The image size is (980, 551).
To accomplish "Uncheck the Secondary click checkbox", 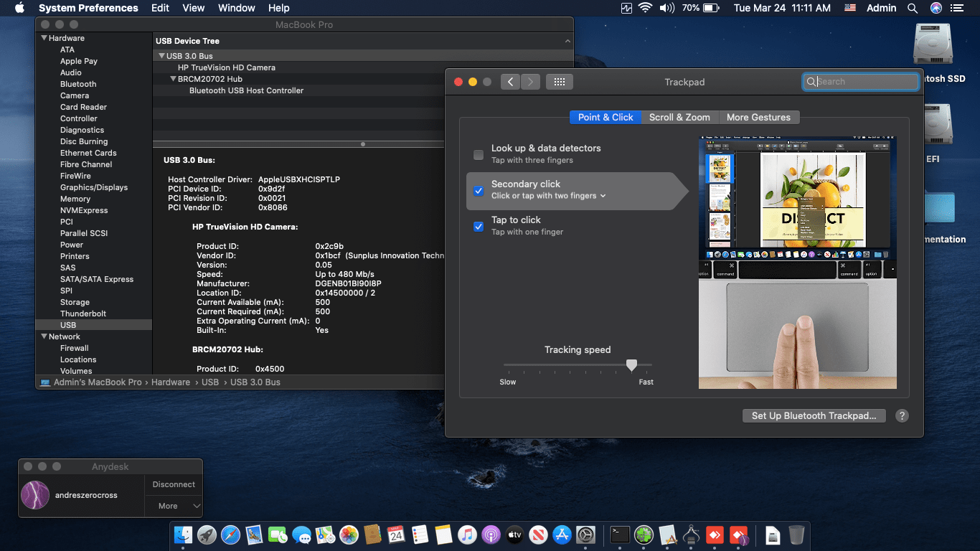I will pos(479,191).
